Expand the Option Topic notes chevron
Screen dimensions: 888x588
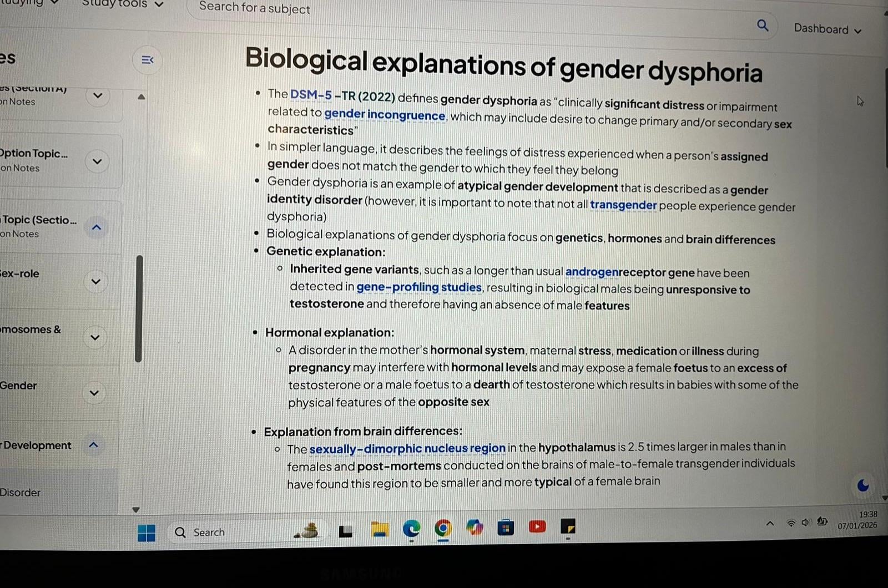click(x=97, y=161)
